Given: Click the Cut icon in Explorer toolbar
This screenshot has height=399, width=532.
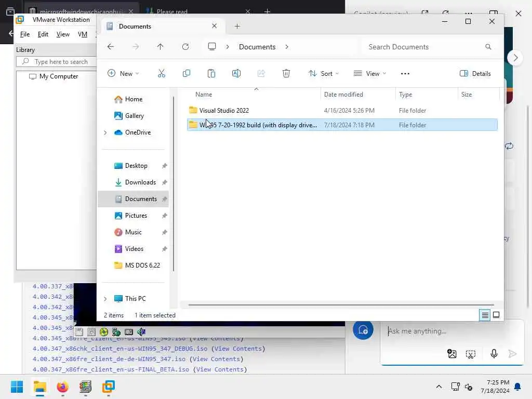Looking at the screenshot, I should [162, 73].
